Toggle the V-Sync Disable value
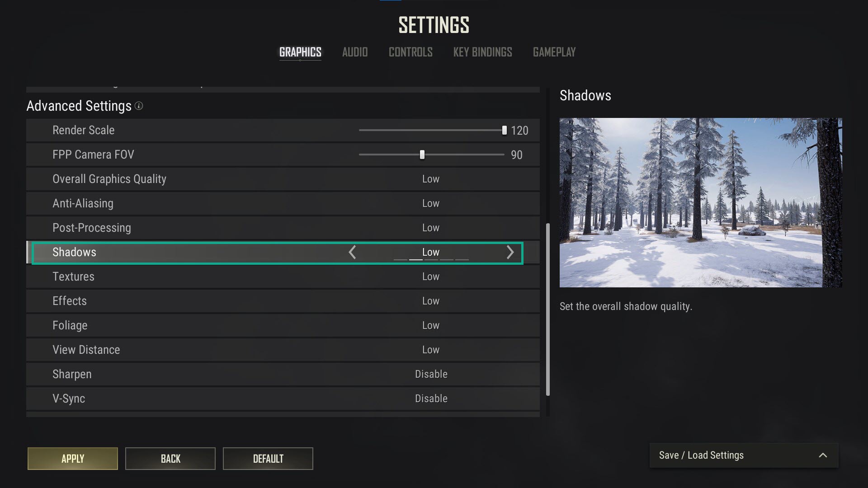This screenshot has height=488, width=868. click(x=431, y=399)
